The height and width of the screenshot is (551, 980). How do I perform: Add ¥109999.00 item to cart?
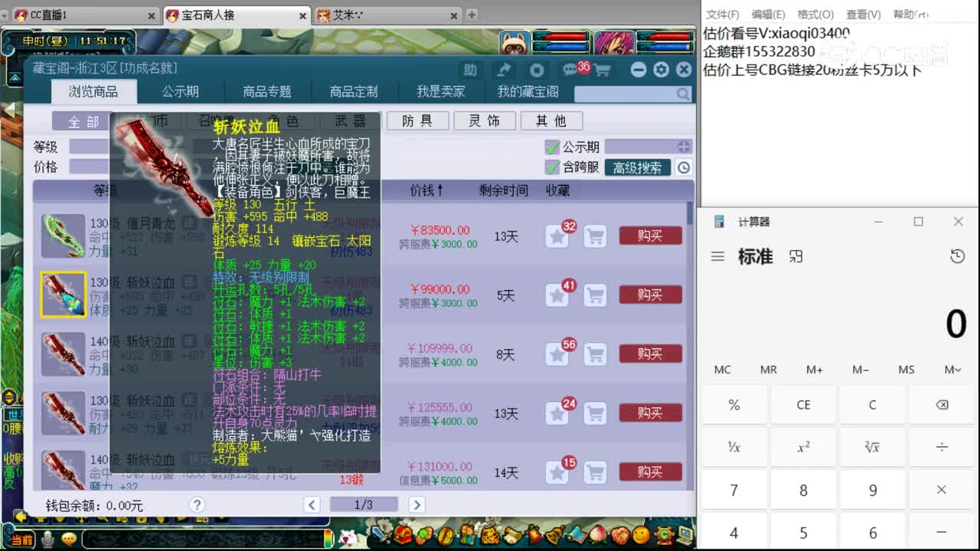595,354
